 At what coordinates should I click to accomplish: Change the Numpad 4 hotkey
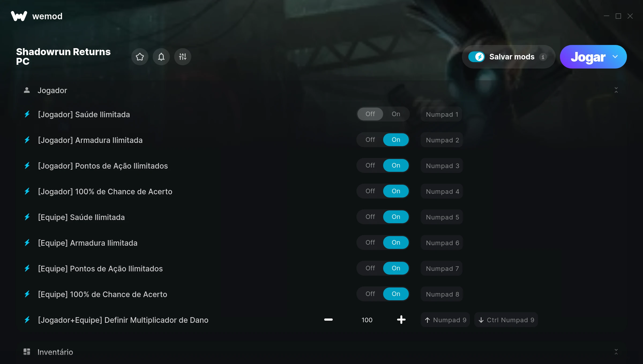pyautogui.click(x=442, y=191)
